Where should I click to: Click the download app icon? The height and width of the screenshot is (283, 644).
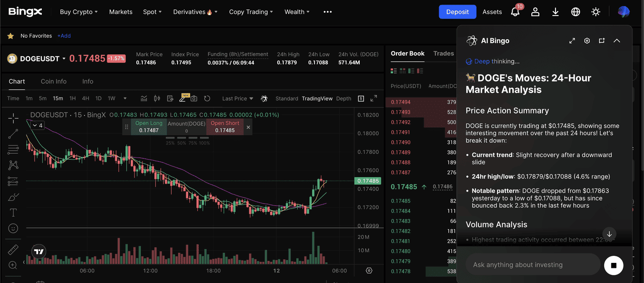[555, 12]
